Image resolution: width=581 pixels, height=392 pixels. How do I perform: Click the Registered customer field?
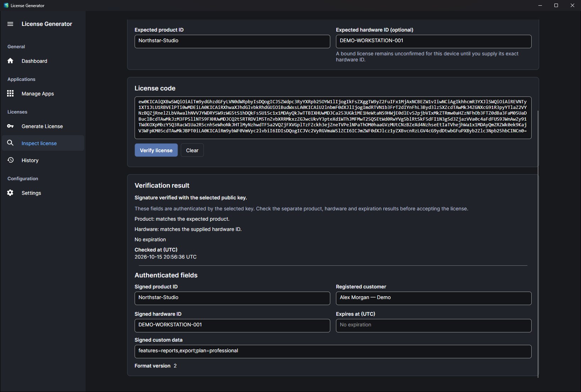click(x=434, y=298)
